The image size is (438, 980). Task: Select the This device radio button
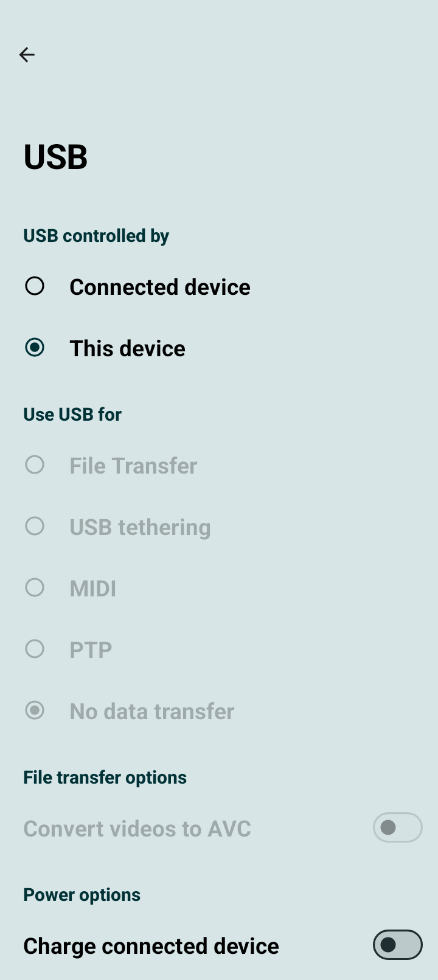click(35, 347)
